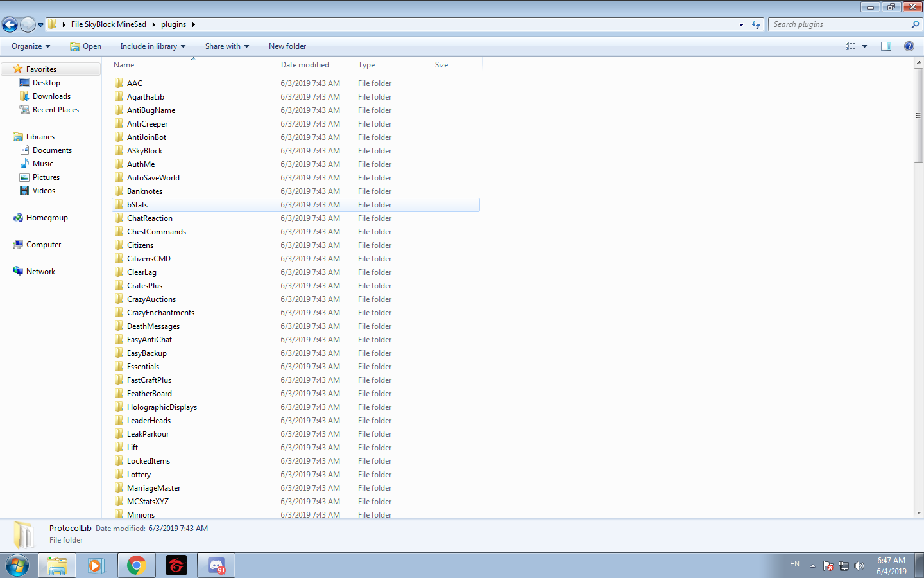Open the address bar history dropdown
Image resolution: width=924 pixels, height=578 pixels.
(741, 24)
